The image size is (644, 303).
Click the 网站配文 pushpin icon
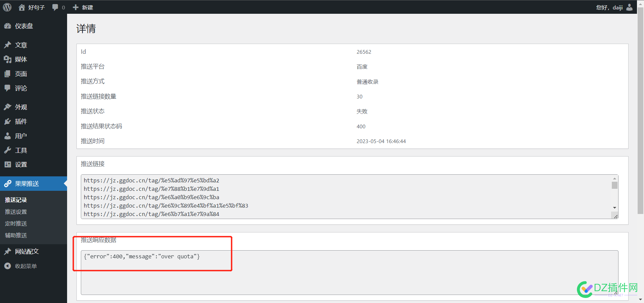pyautogui.click(x=7, y=252)
